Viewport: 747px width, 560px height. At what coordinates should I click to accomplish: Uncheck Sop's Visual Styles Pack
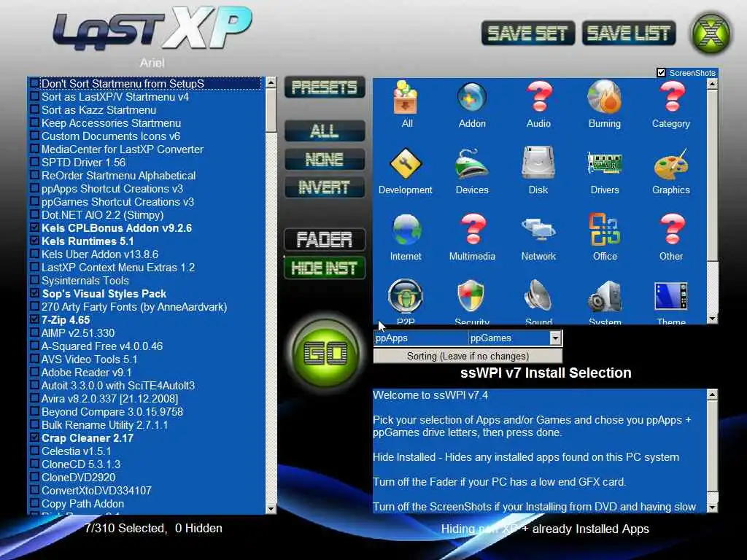[35, 293]
